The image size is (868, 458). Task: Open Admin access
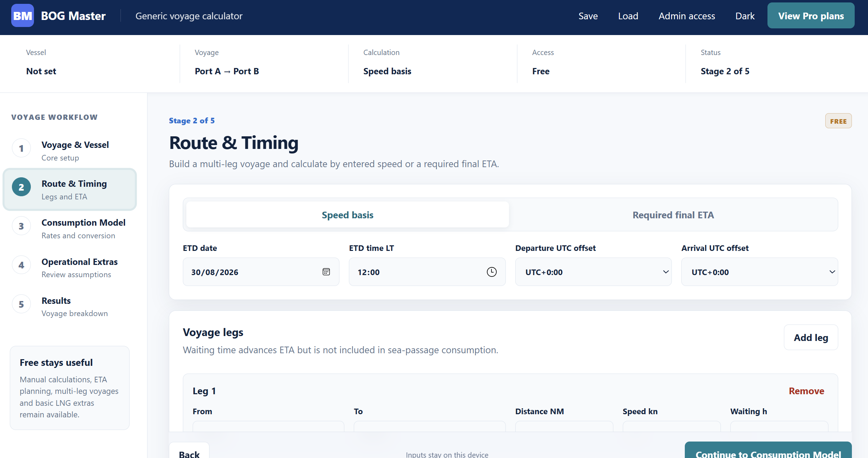(687, 16)
